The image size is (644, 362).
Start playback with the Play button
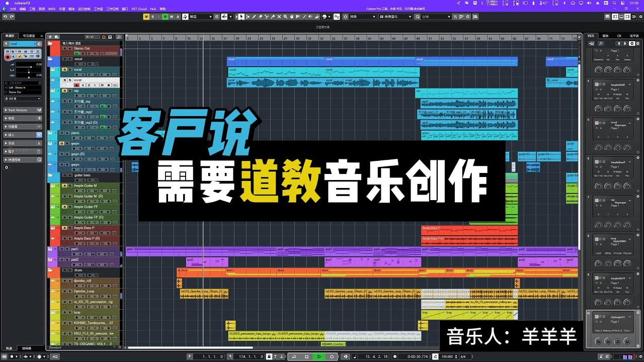(x=319, y=356)
